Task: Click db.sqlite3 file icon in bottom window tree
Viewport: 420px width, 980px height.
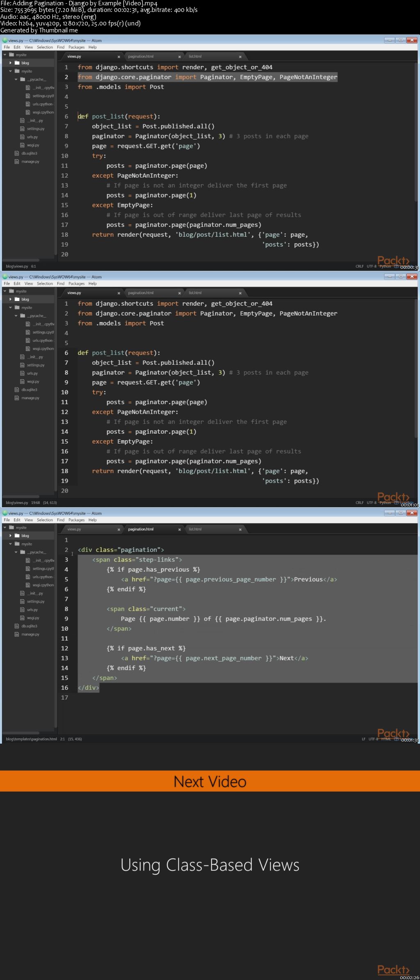Action: click(17, 626)
